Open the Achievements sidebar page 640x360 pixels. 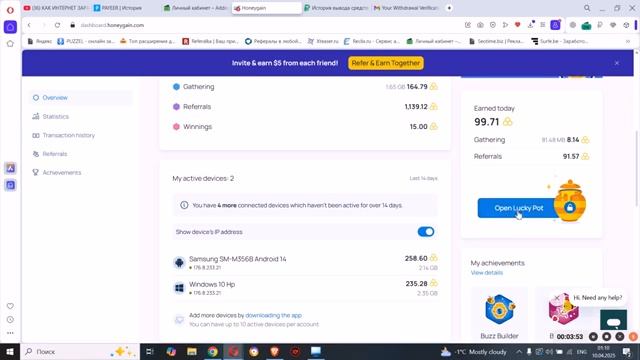(x=62, y=173)
